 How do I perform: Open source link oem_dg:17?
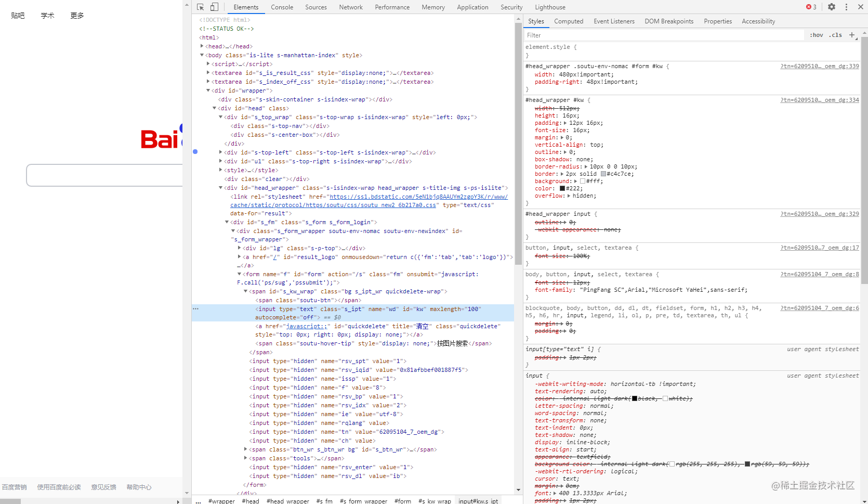pos(820,248)
